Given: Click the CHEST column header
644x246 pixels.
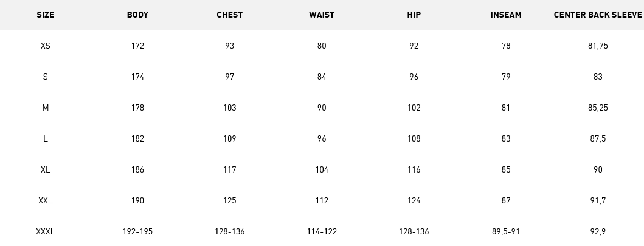Looking at the screenshot, I should pos(230,15).
